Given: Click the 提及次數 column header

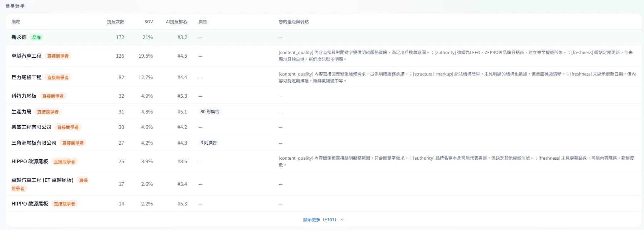Looking at the screenshot, I should click(115, 22).
